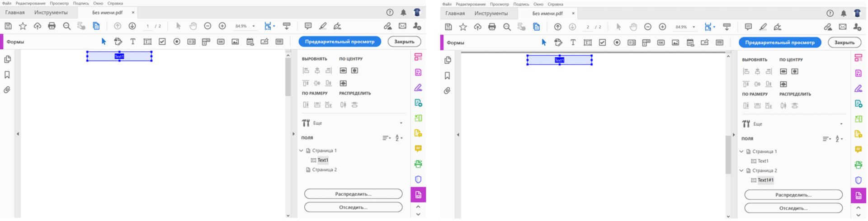The height and width of the screenshot is (221, 868).
Task: Add a date field in left window
Action: [250, 42]
